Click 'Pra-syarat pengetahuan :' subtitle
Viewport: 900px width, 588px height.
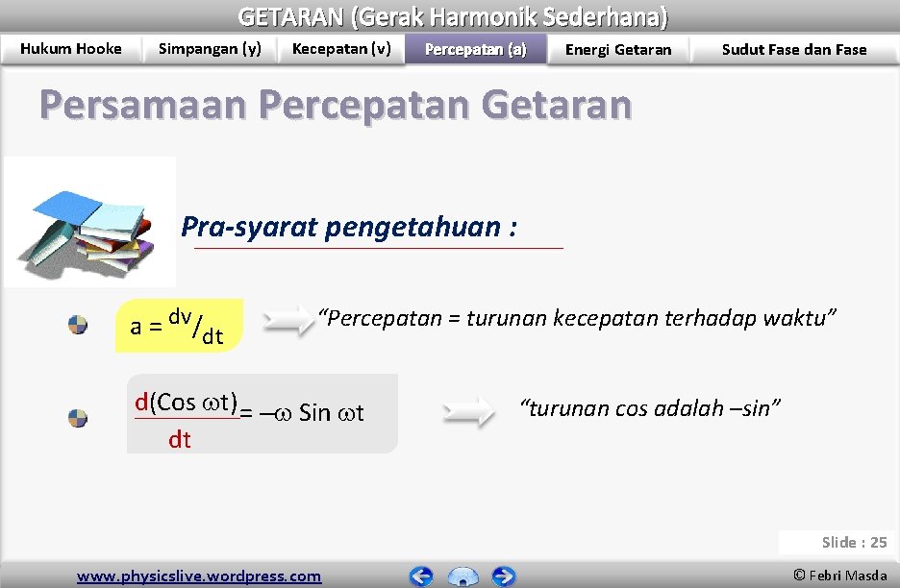(x=349, y=227)
